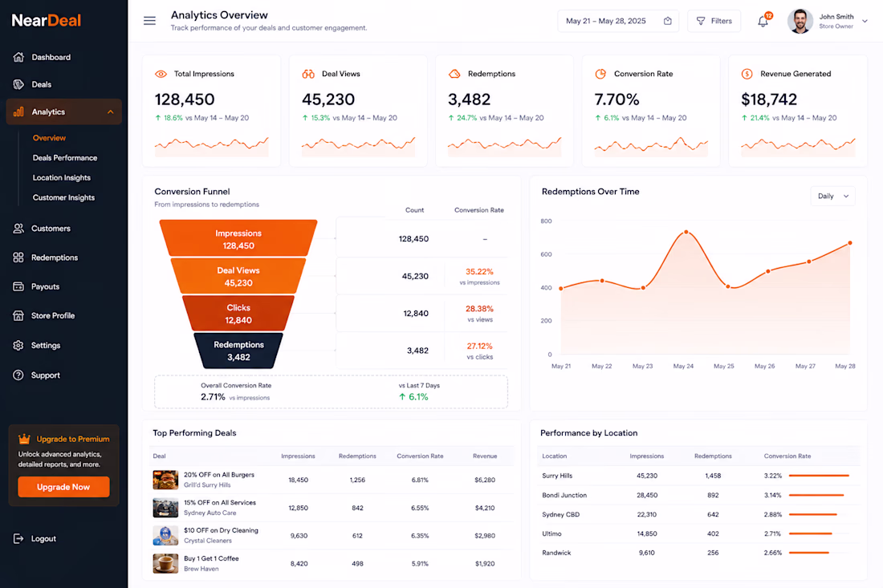Open Customer Insights page
Screen dimensions: 883x588
tap(63, 197)
